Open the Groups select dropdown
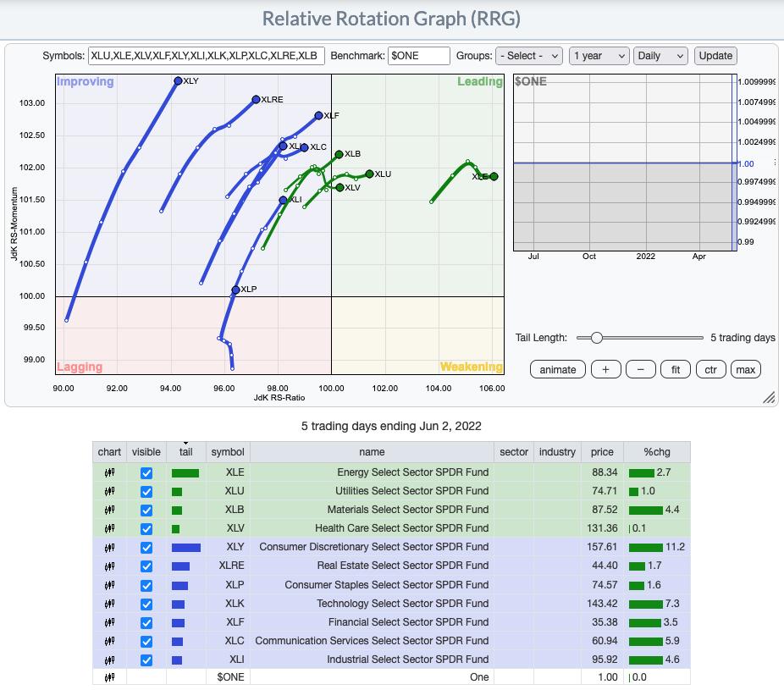 [x=529, y=56]
